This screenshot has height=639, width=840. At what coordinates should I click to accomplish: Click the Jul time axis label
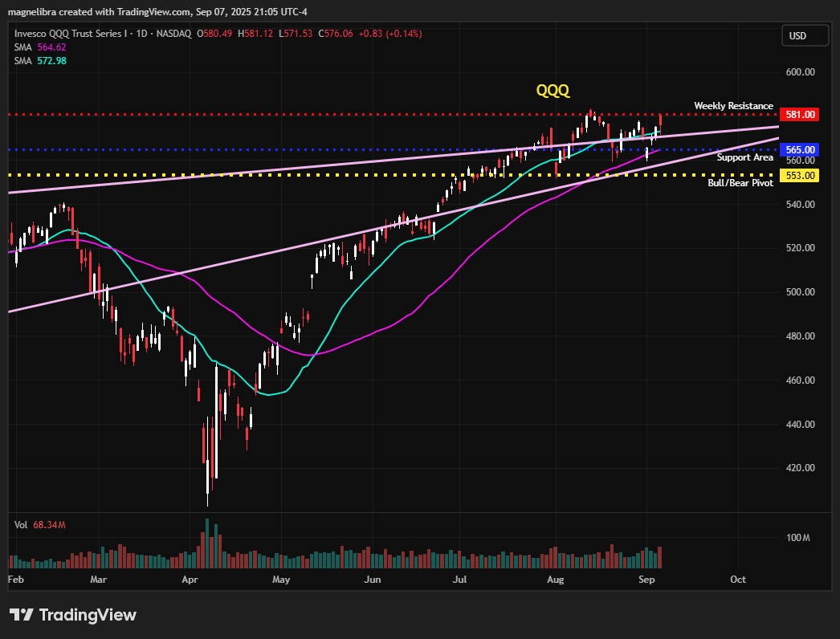coord(459,580)
